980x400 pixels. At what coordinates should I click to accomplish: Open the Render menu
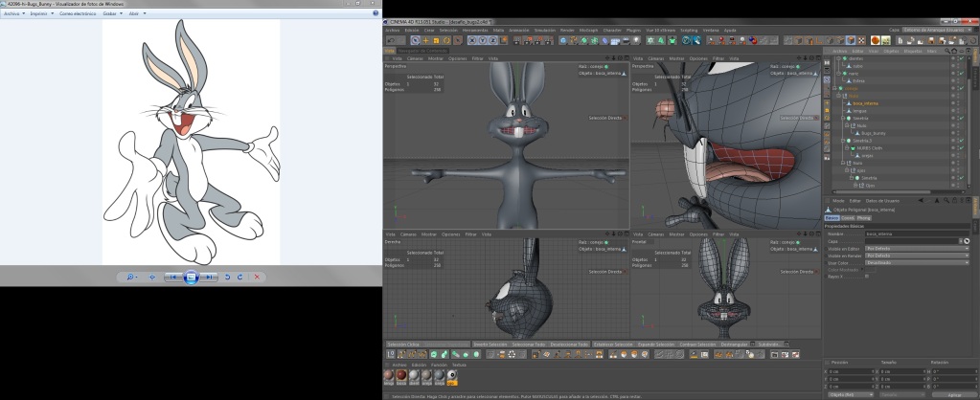point(567,30)
